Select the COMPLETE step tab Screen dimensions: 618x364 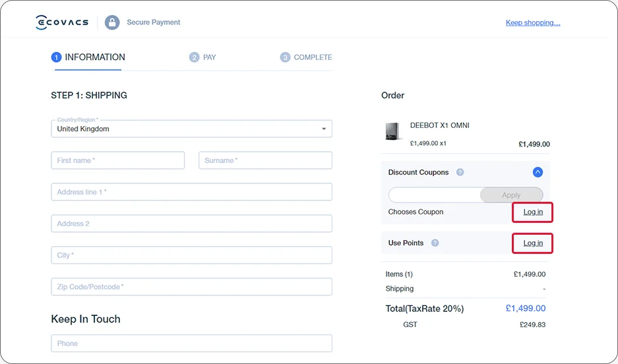pyautogui.click(x=306, y=57)
